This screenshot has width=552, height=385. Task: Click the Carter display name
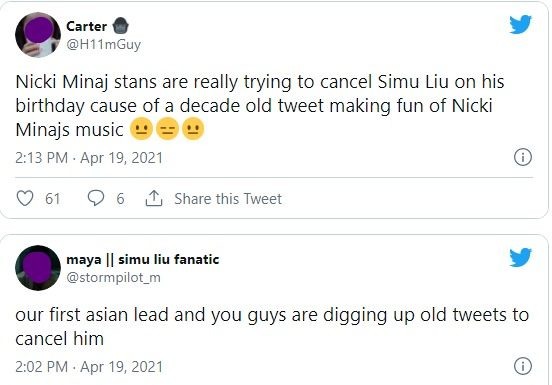pos(87,26)
